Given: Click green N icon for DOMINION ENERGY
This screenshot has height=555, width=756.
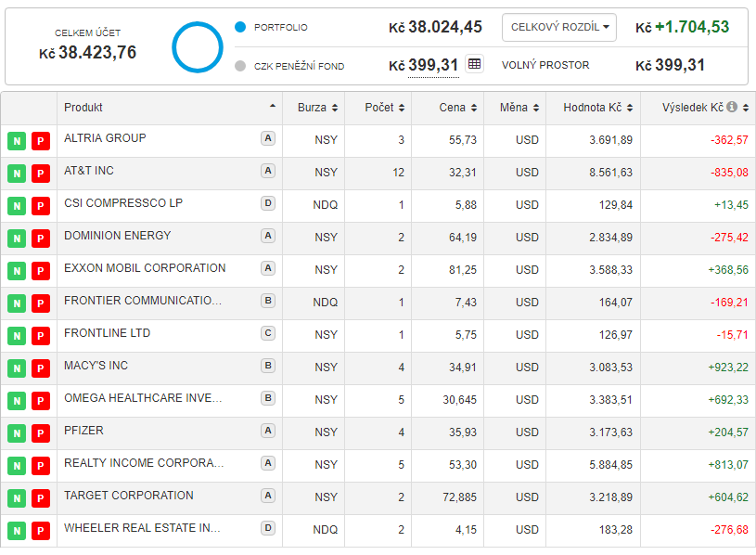Looking at the screenshot, I should click(17, 239).
